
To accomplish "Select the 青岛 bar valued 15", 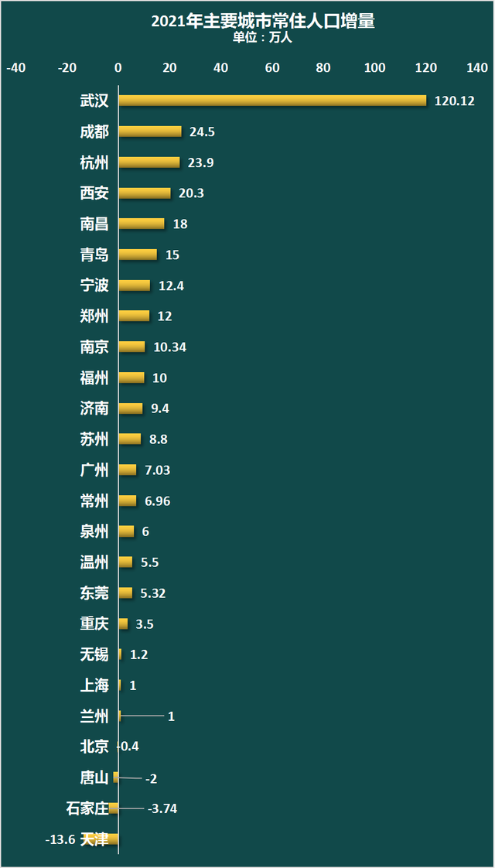I will [x=138, y=255].
